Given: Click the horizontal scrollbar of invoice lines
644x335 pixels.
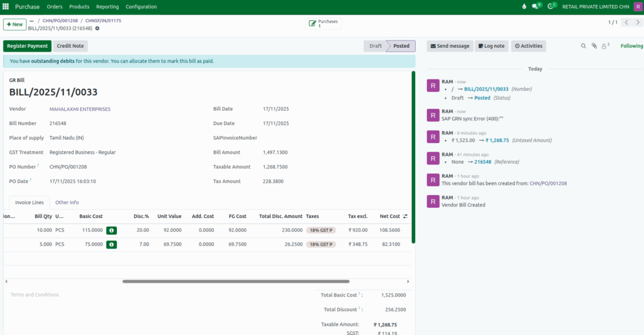Looking at the screenshot, I should click(x=236, y=281).
